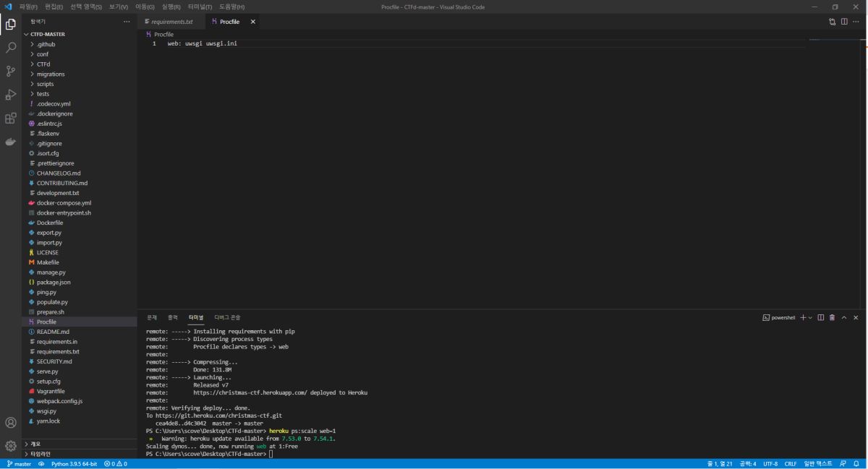This screenshot has width=868, height=469.
Task: Open the 편집(E) Edit menu
Action: click(x=54, y=7)
